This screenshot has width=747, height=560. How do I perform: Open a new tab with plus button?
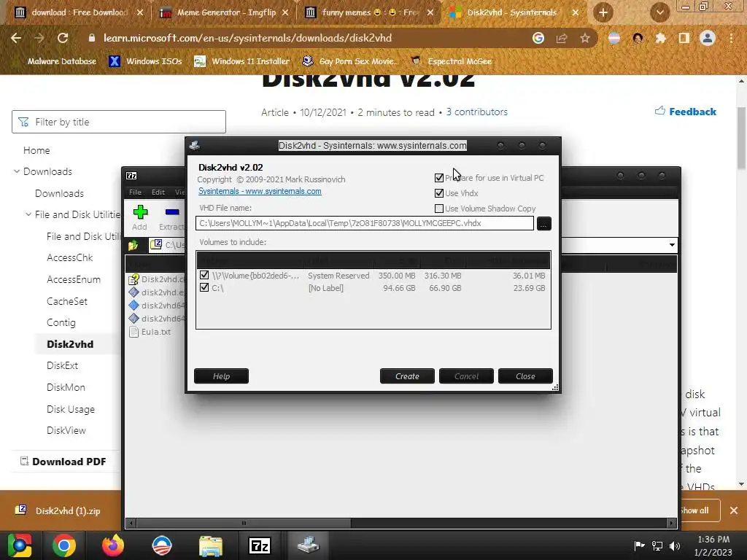tap(603, 12)
